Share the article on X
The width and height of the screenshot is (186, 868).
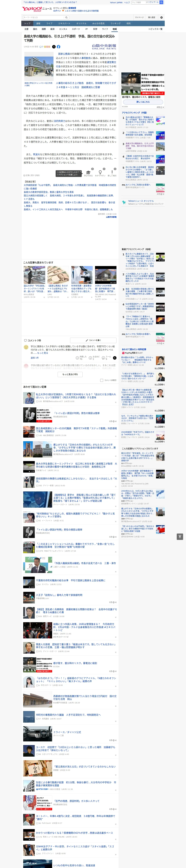point(54,47)
